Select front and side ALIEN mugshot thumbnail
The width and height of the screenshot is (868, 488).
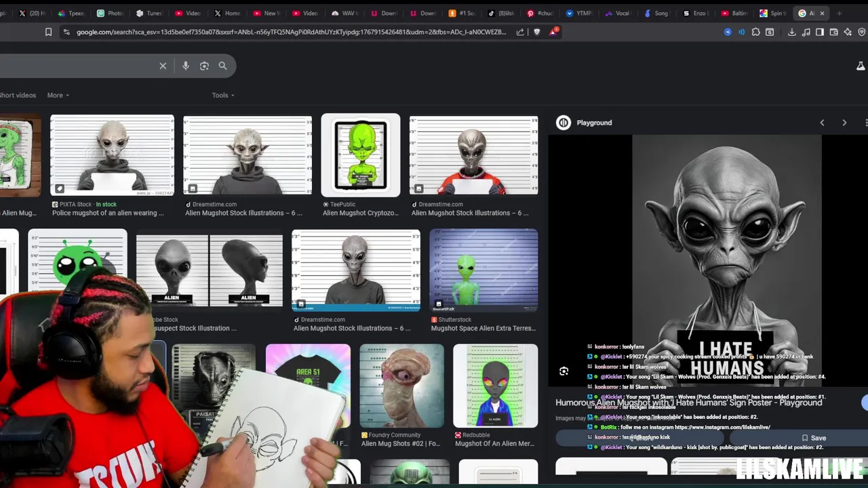coord(209,270)
